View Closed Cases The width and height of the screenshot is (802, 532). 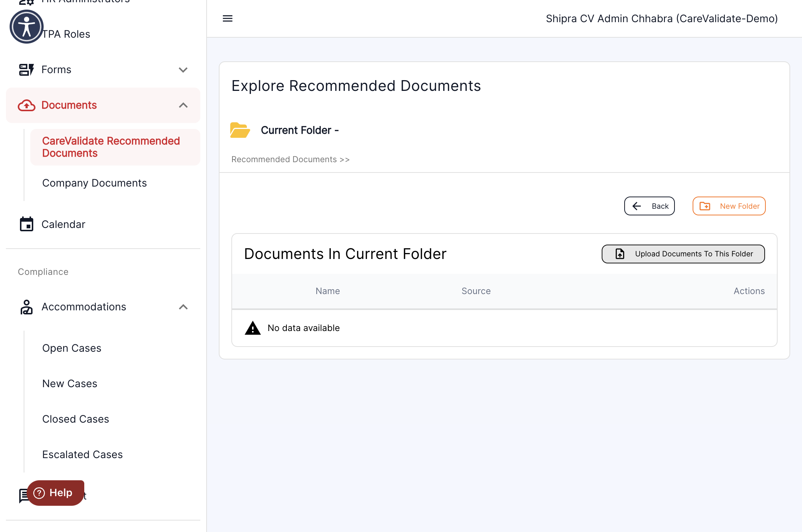click(76, 419)
